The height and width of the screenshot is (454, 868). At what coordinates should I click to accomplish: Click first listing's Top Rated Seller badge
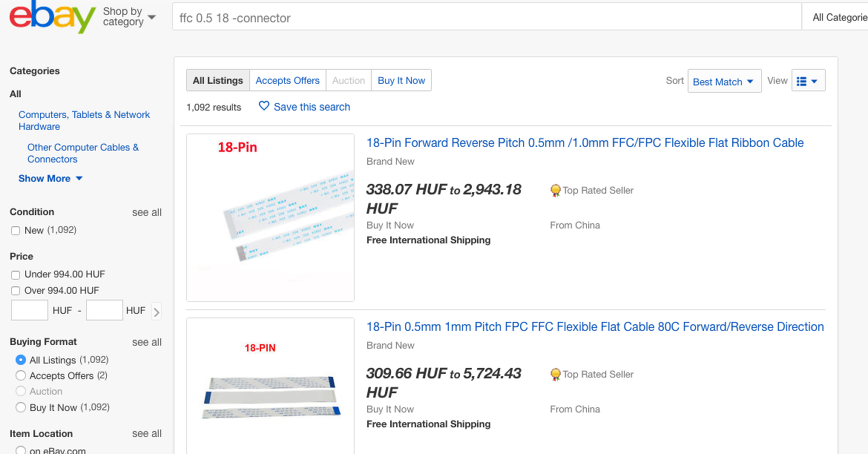[556, 191]
